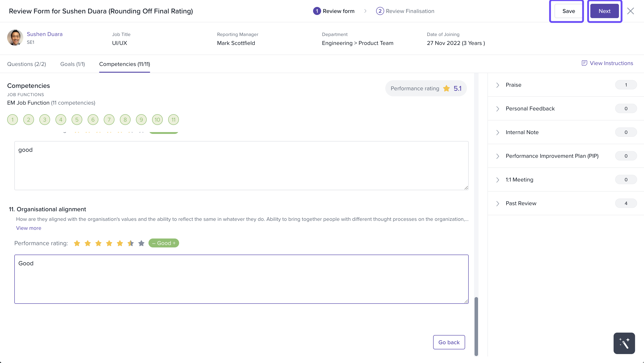Viewport: 644px width, 363px height.
Task: Go to the Review form step label
Action: 339,11
